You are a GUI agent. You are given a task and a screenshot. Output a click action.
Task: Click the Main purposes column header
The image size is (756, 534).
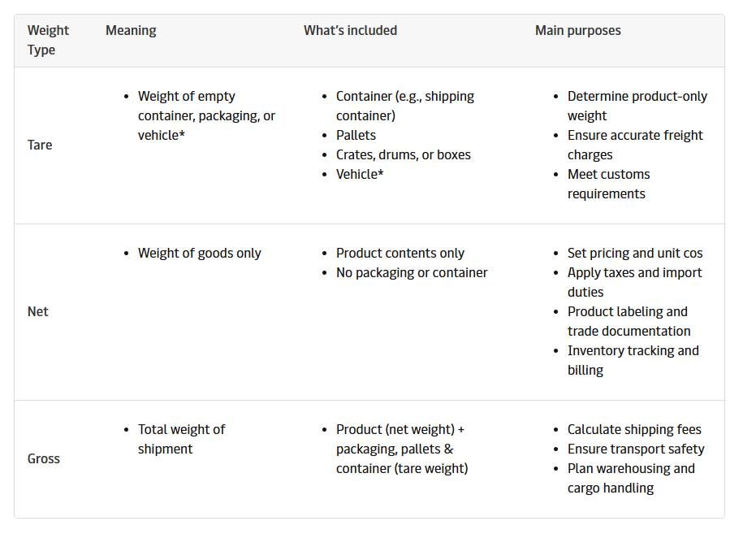pos(577,30)
